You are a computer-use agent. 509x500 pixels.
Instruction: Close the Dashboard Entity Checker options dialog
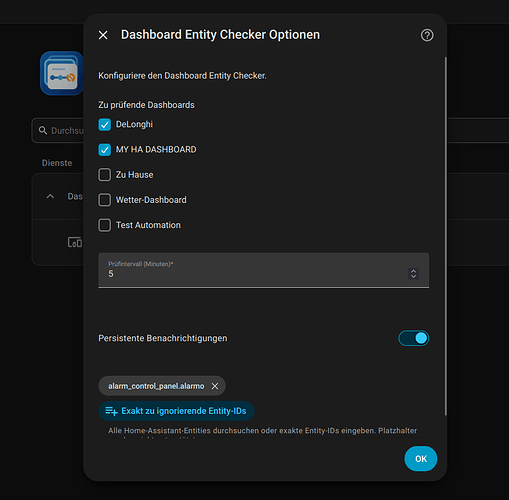click(103, 35)
